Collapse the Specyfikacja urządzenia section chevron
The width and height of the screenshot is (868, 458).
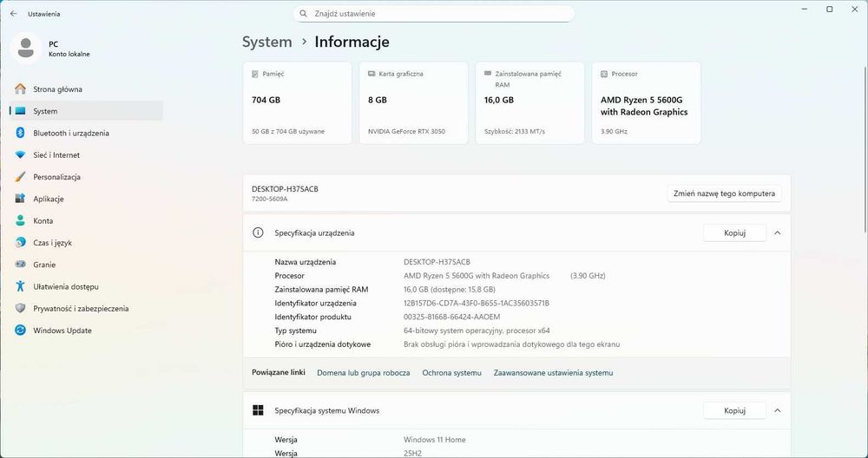777,232
